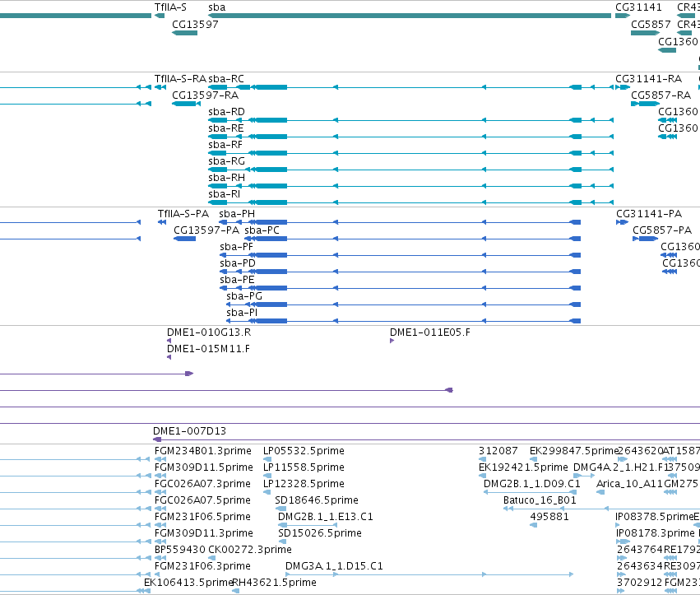Click the 495881 feature label
This screenshot has width=700, height=595.
[549, 516]
